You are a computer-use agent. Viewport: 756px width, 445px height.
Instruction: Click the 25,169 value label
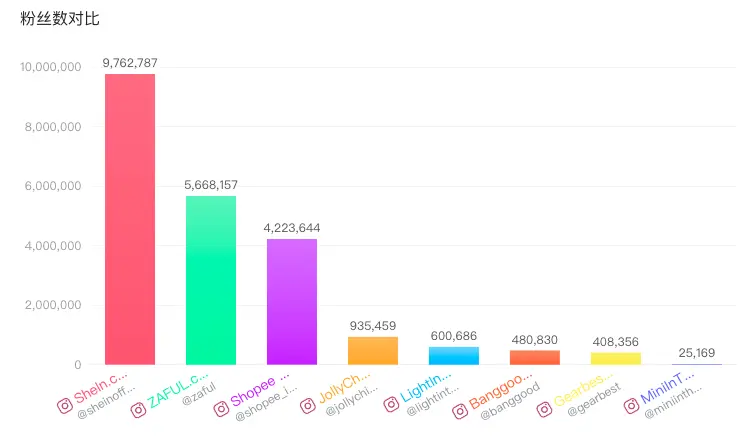pos(697,353)
